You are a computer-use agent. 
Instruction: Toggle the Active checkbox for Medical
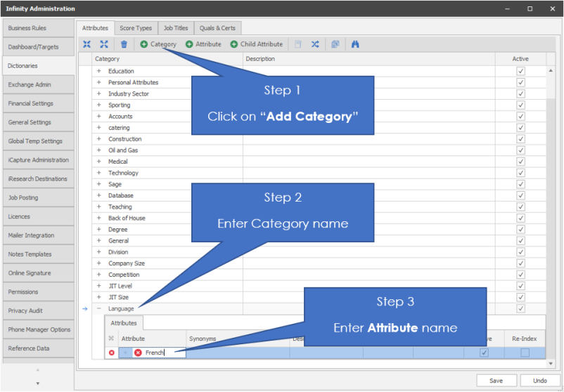click(520, 162)
